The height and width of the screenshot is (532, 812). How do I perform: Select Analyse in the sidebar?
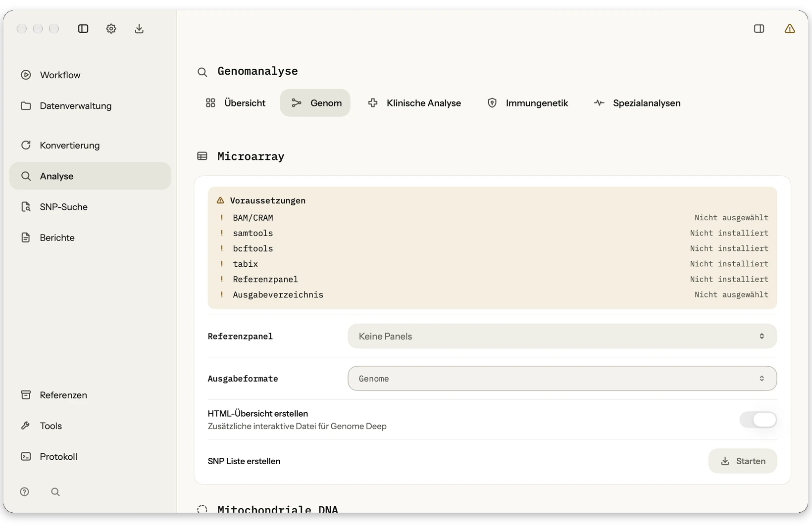click(90, 176)
